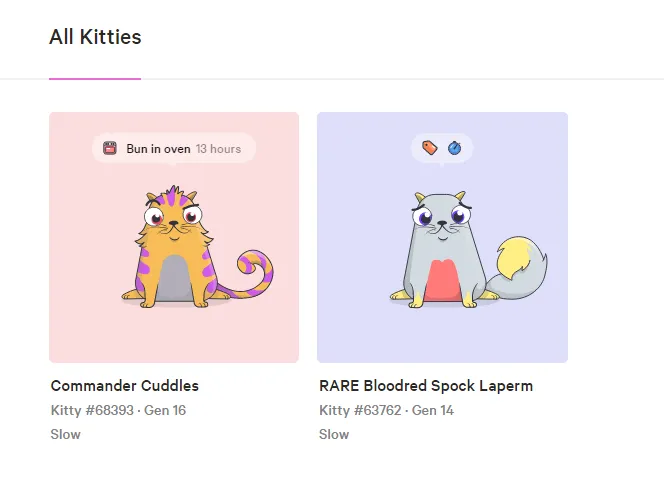The height and width of the screenshot is (502, 664).
Task: Click the pink card background of Commander Cuddles
Action: (85, 330)
